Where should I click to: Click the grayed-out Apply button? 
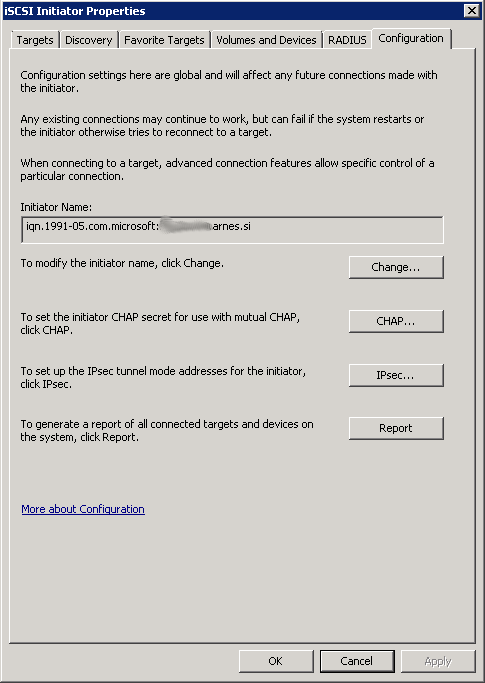click(438, 661)
